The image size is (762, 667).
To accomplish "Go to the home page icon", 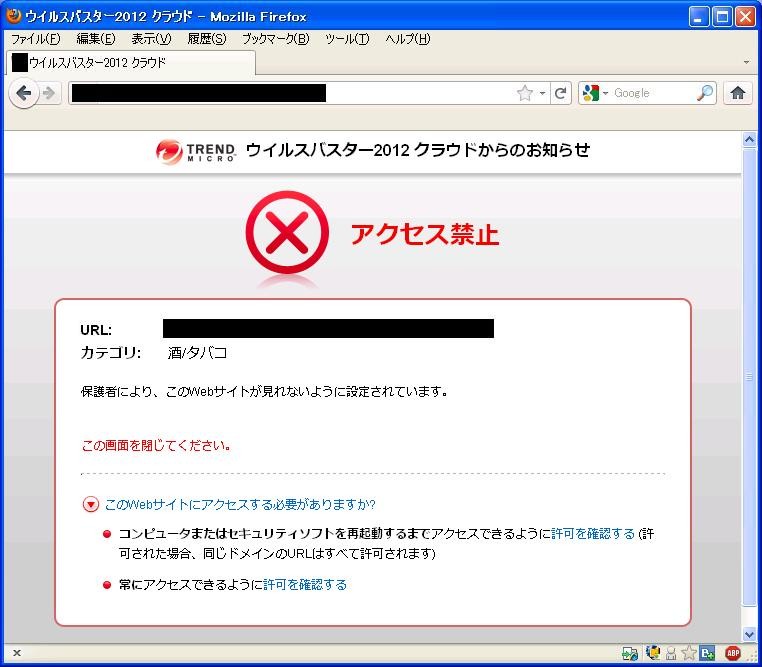I will 738,93.
